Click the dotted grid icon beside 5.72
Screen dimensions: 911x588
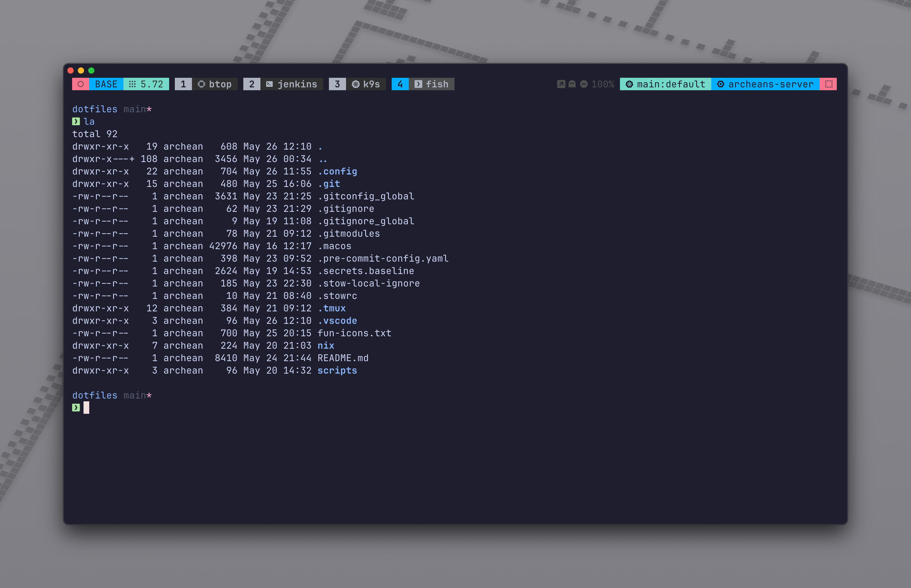coord(132,84)
